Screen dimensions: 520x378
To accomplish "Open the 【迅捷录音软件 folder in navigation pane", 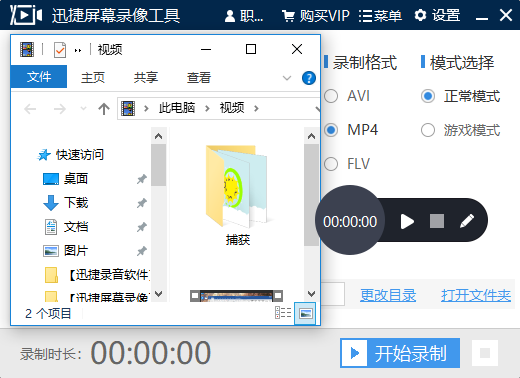I will tap(97, 275).
